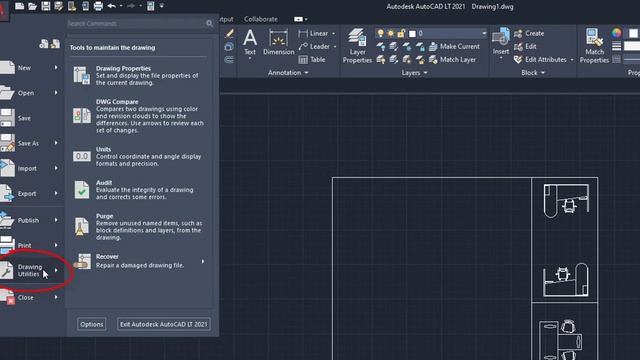
Task: Click the Plot printer icon in Quick Access toolbar
Action: [98, 6]
